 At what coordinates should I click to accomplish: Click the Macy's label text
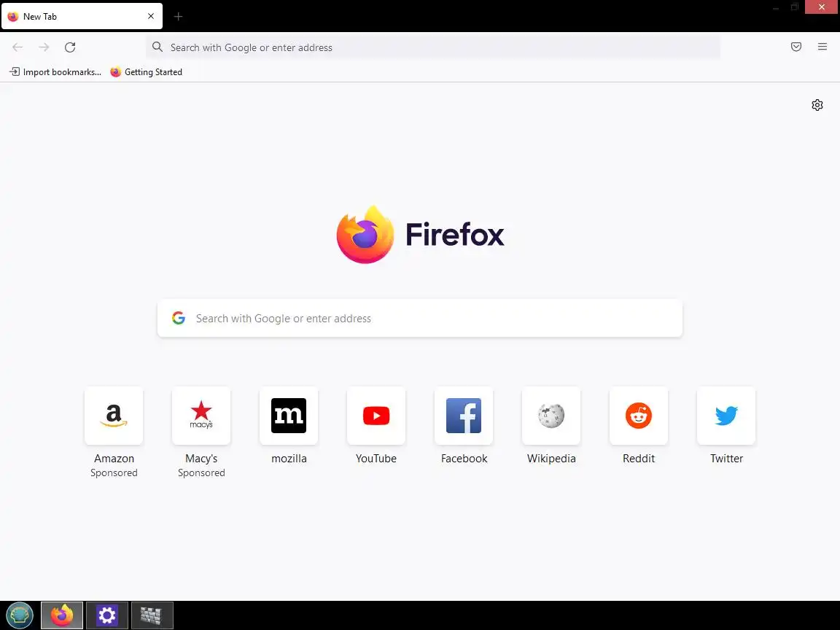click(201, 459)
